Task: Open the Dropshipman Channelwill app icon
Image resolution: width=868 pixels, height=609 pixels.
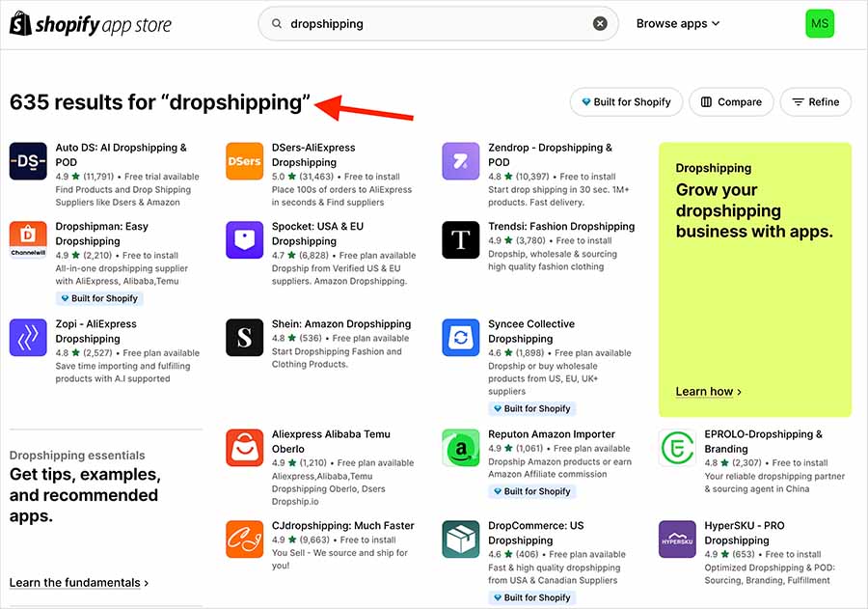Action: pos(28,240)
